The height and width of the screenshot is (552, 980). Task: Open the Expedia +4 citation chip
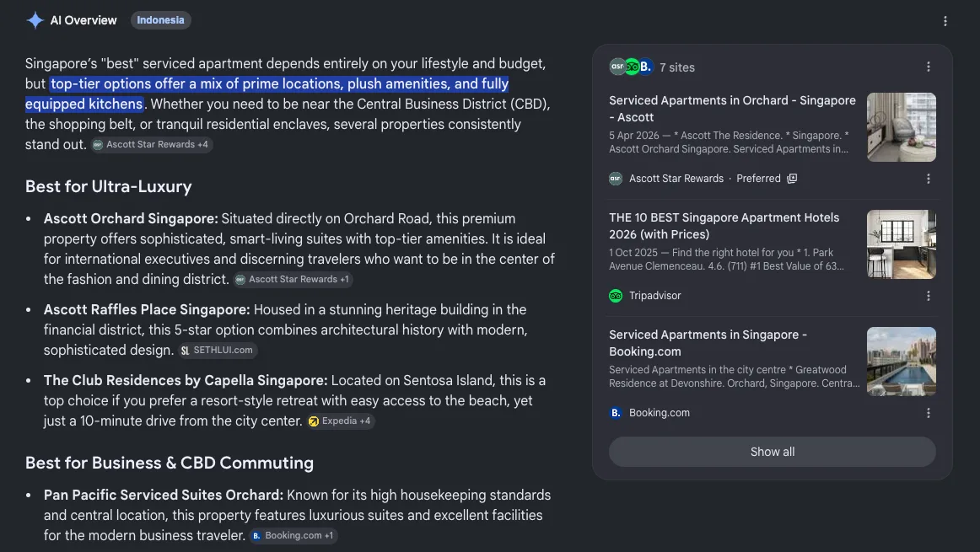click(x=341, y=421)
